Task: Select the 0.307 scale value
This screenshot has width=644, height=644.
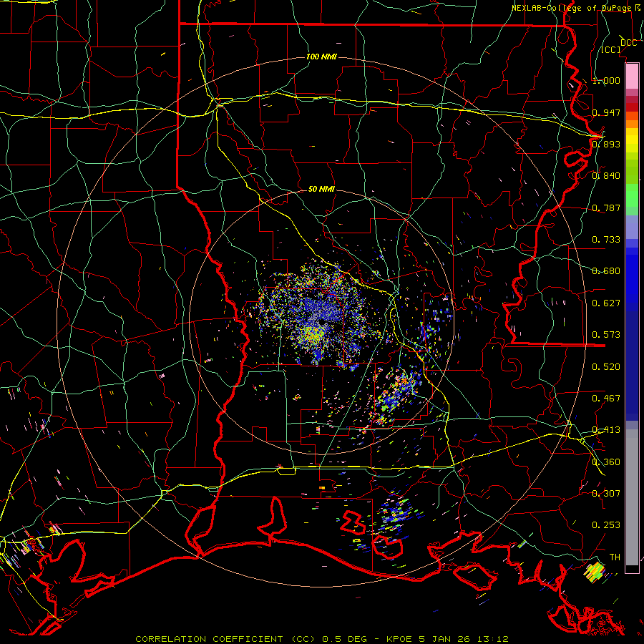Action: coord(606,494)
